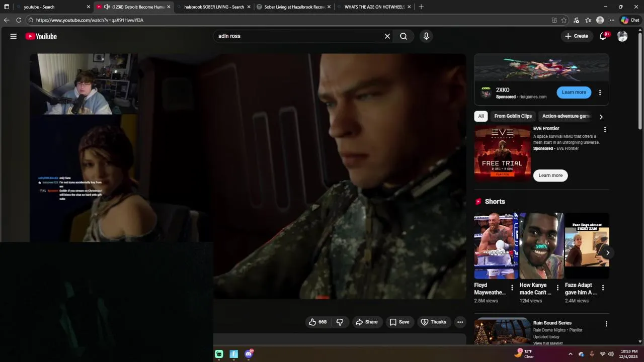This screenshot has width=644, height=362.
Task: Switch to Sober Living at Hazelbrook tab
Action: coord(294,7)
